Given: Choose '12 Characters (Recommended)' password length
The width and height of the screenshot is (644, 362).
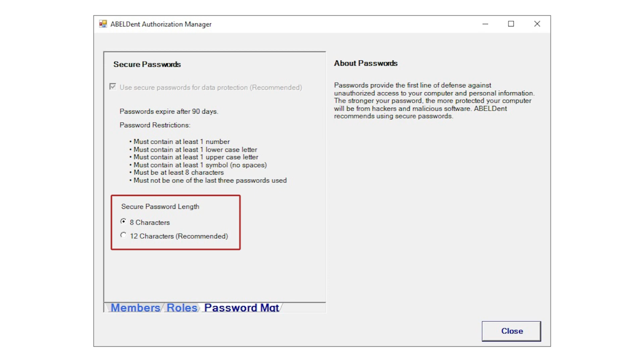Looking at the screenshot, I should pos(123,235).
